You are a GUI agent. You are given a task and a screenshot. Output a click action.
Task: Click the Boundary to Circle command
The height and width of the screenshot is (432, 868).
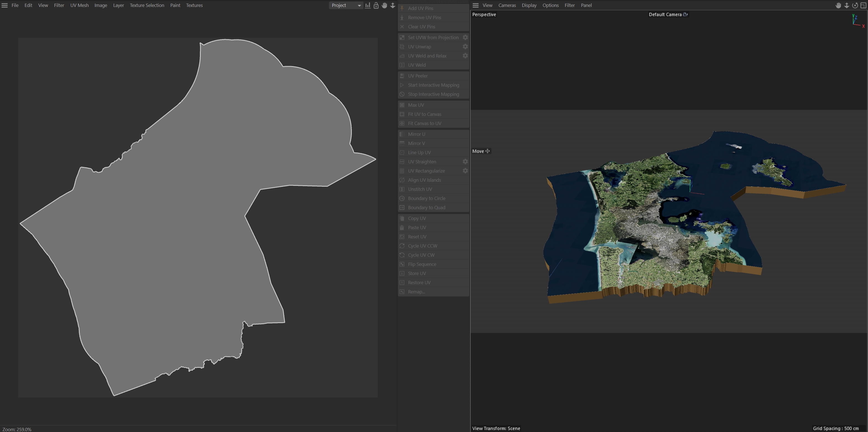point(426,198)
